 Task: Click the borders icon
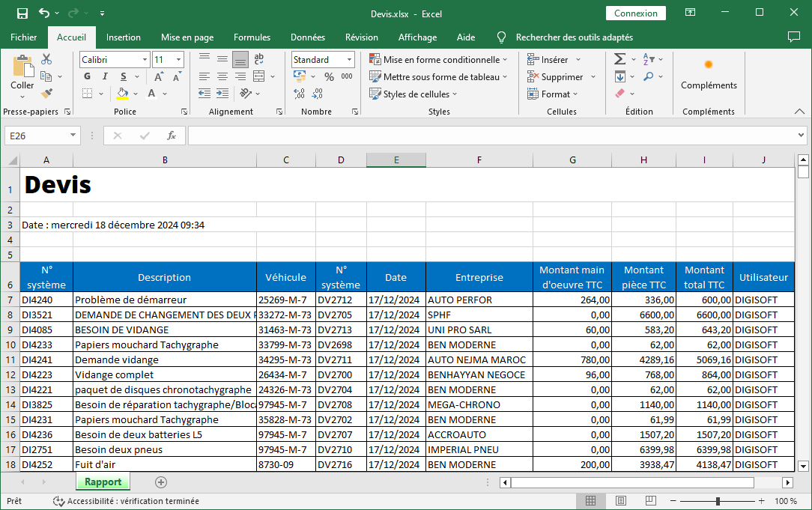(88, 94)
